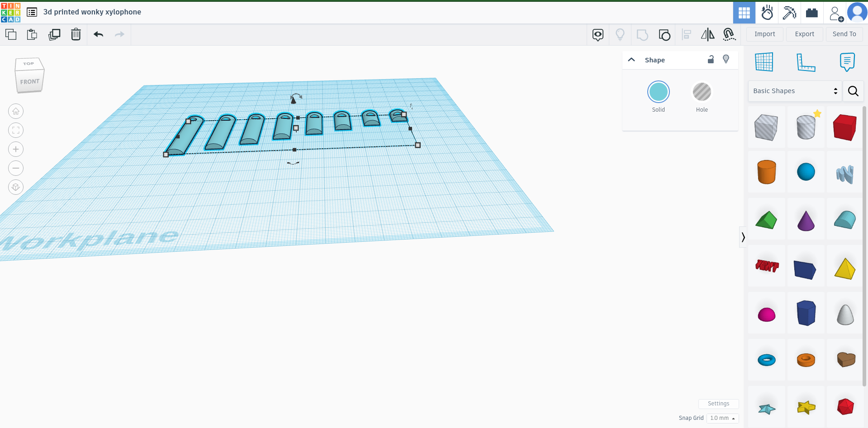Delete the selected shapes
The width and height of the screenshot is (868, 428).
[76, 34]
